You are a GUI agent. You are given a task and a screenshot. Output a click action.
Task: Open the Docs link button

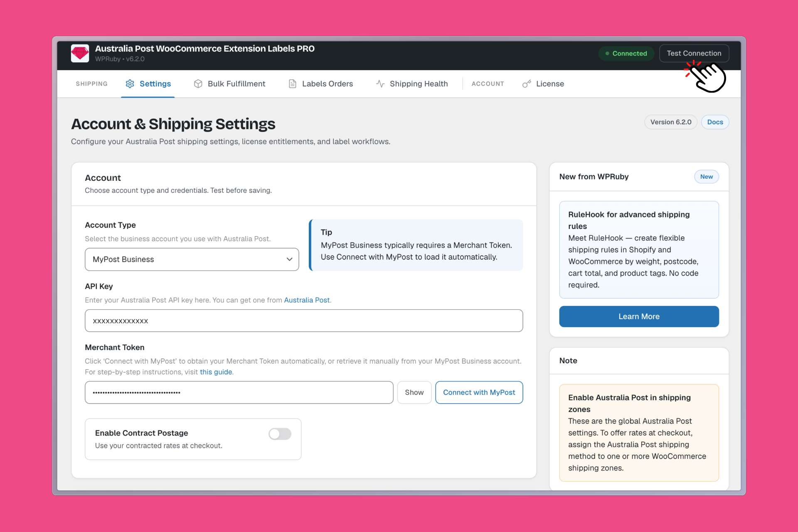[x=715, y=122]
